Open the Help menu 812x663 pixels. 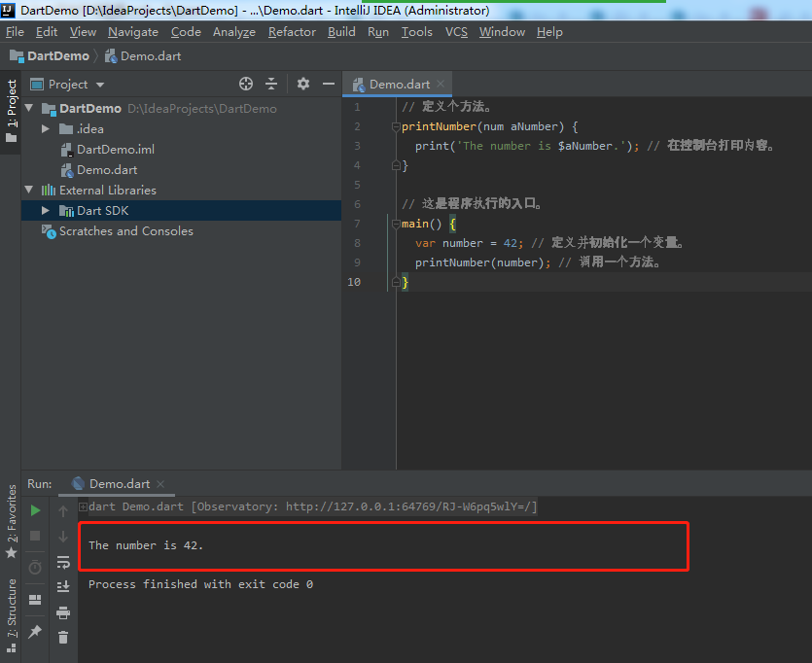click(549, 32)
